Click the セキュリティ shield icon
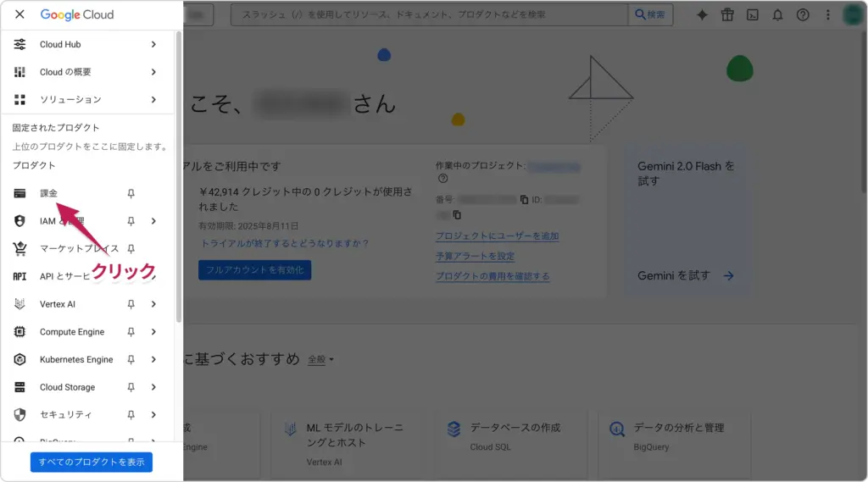Viewport: 868px width, 482px height. click(19, 414)
